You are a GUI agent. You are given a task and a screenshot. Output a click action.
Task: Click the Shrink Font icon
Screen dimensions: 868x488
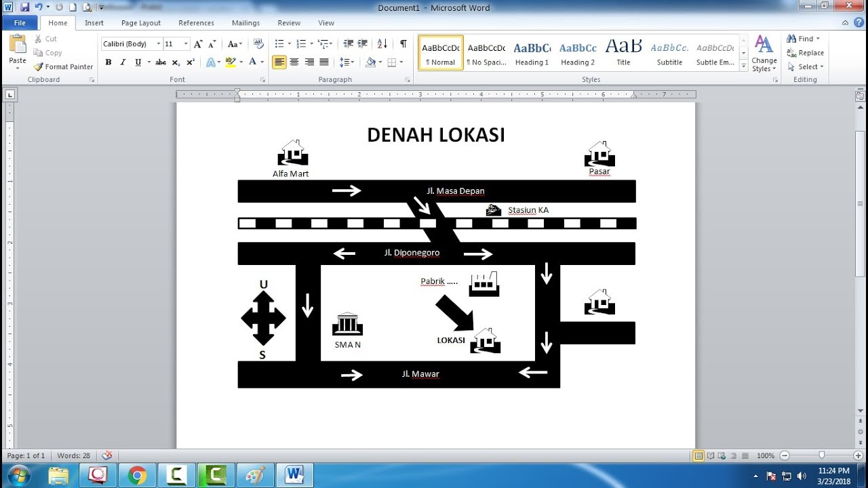212,44
